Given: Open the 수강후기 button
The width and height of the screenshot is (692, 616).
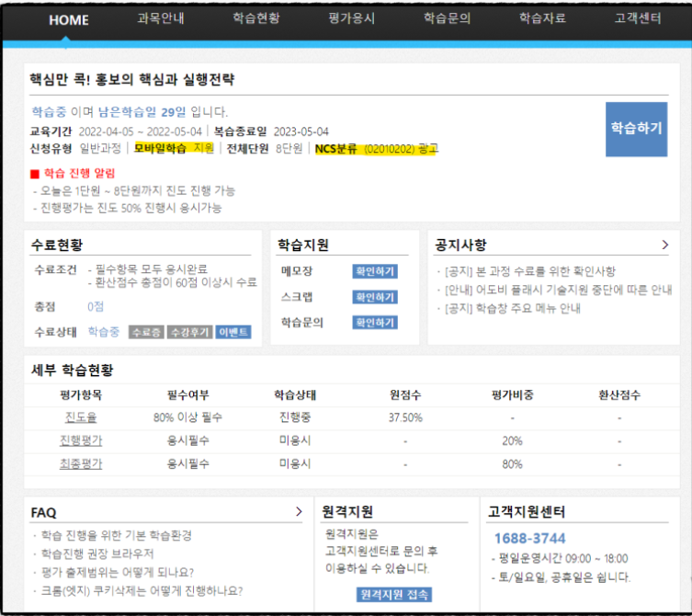Looking at the screenshot, I should pos(189,332).
